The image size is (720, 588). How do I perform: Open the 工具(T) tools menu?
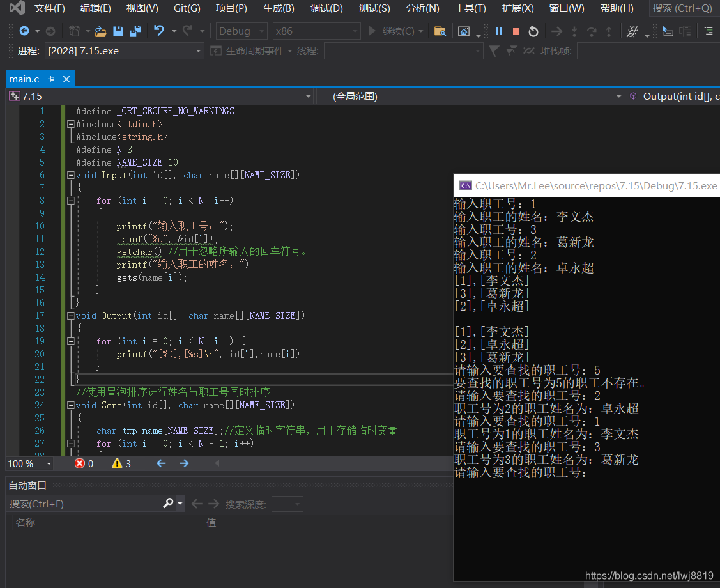[470, 8]
